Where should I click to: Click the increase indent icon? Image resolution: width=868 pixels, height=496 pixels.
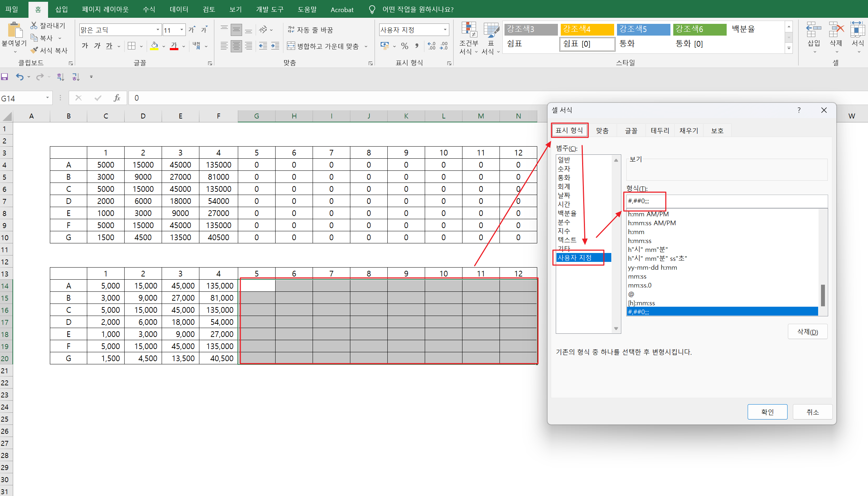(275, 46)
